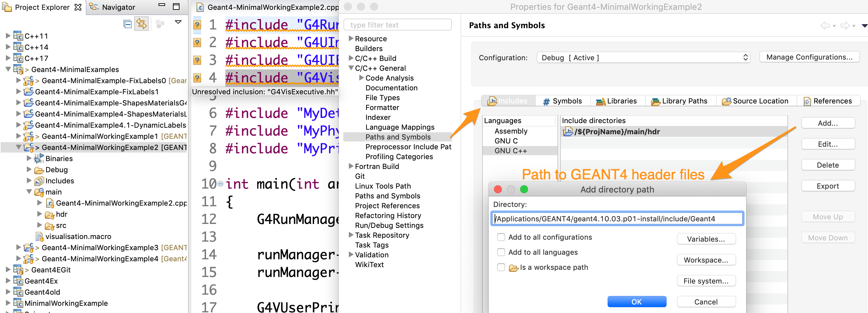Collapse the Geant4-MinimalExamples tree node

[x=9, y=69]
